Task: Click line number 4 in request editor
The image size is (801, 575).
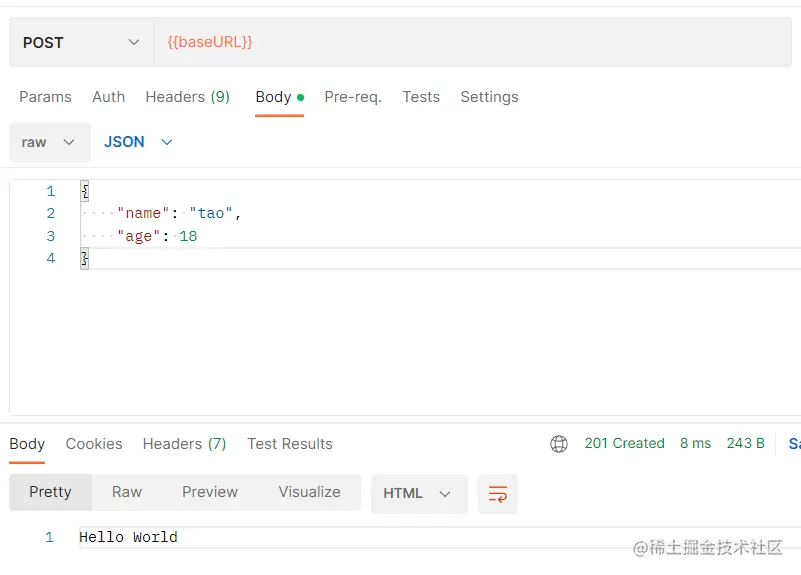Action: pyautogui.click(x=51, y=258)
